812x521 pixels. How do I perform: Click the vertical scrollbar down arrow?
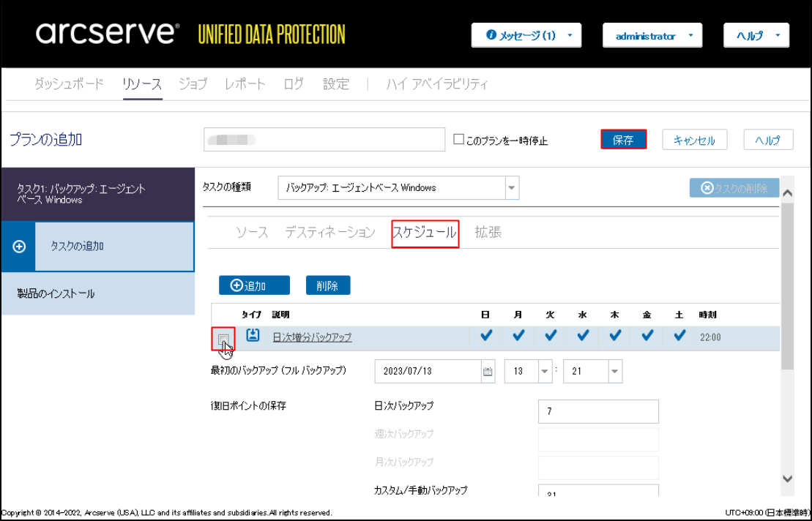pos(788,479)
